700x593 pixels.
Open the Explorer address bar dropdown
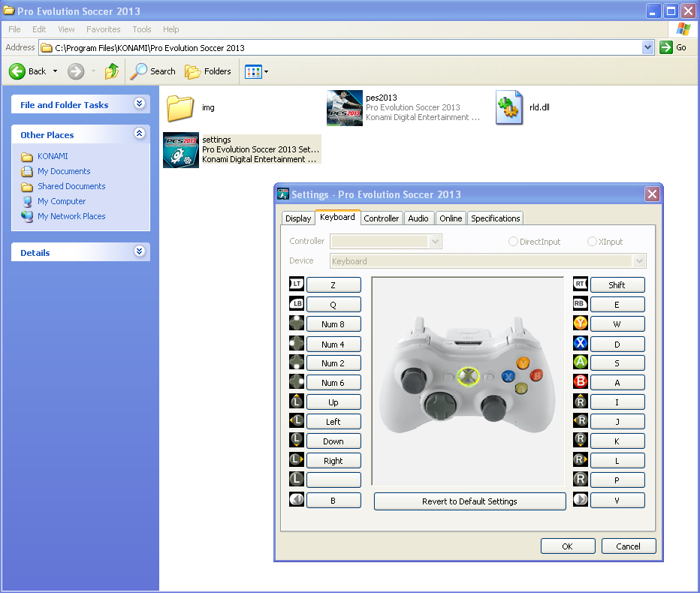coord(647,47)
